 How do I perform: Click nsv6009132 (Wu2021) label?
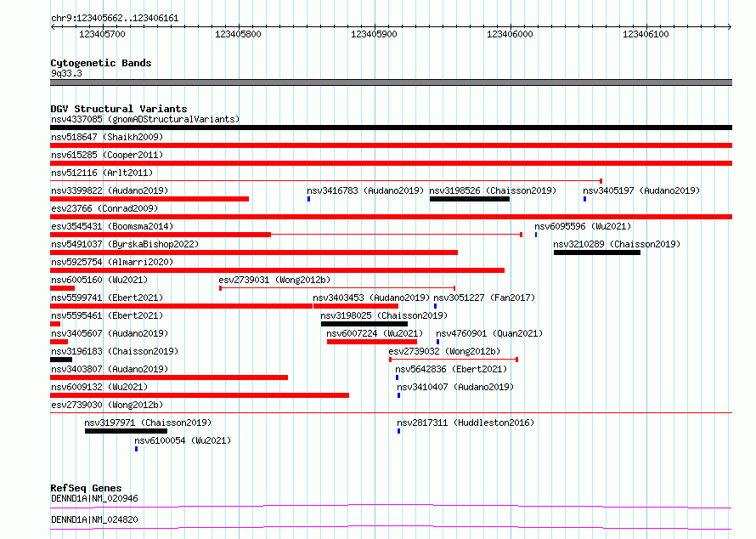(99, 387)
